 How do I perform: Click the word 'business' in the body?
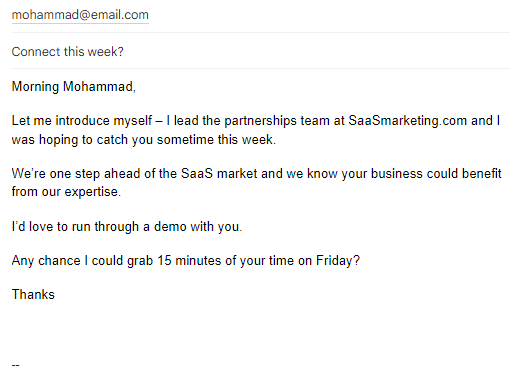[x=397, y=174]
